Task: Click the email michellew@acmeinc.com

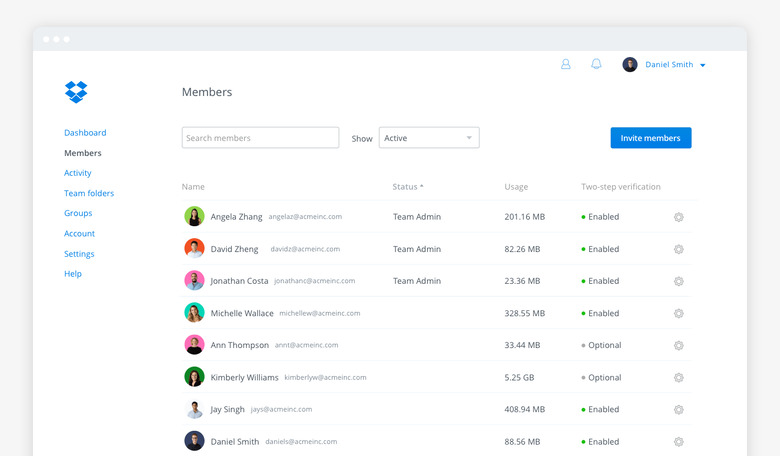Action: coord(319,313)
